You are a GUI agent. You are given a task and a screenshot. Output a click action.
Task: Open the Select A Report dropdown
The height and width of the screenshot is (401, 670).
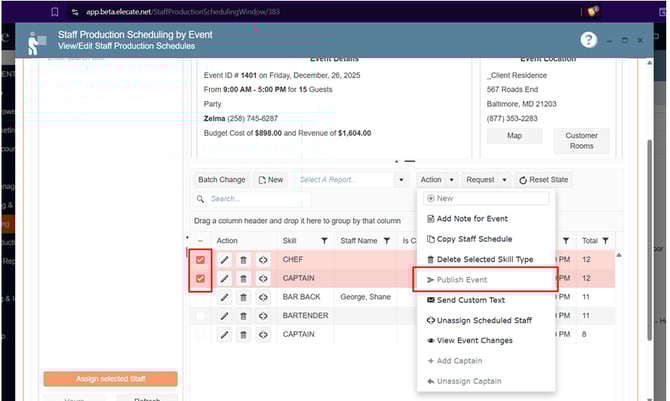tap(345, 180)
